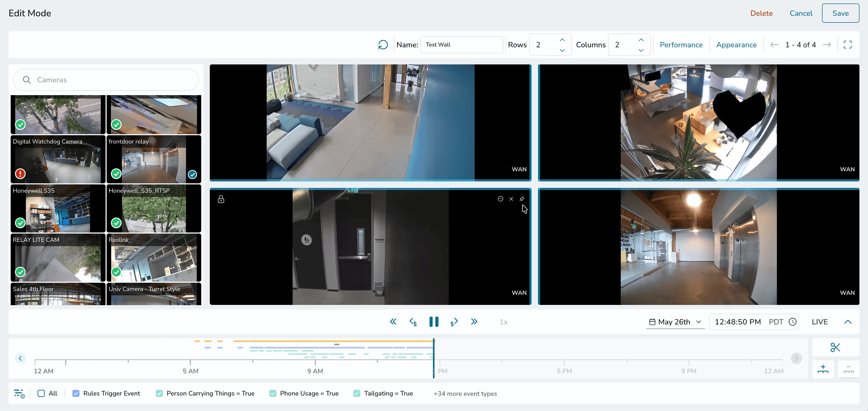Screen dimensions: 868x411
Task: Open the Appearance settings
Action: [736, 45]
